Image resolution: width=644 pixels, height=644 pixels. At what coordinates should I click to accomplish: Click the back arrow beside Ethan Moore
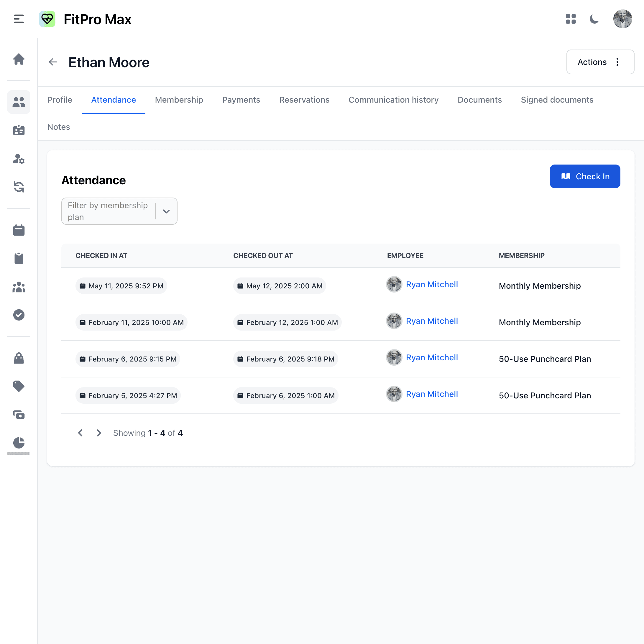[53, 62]
